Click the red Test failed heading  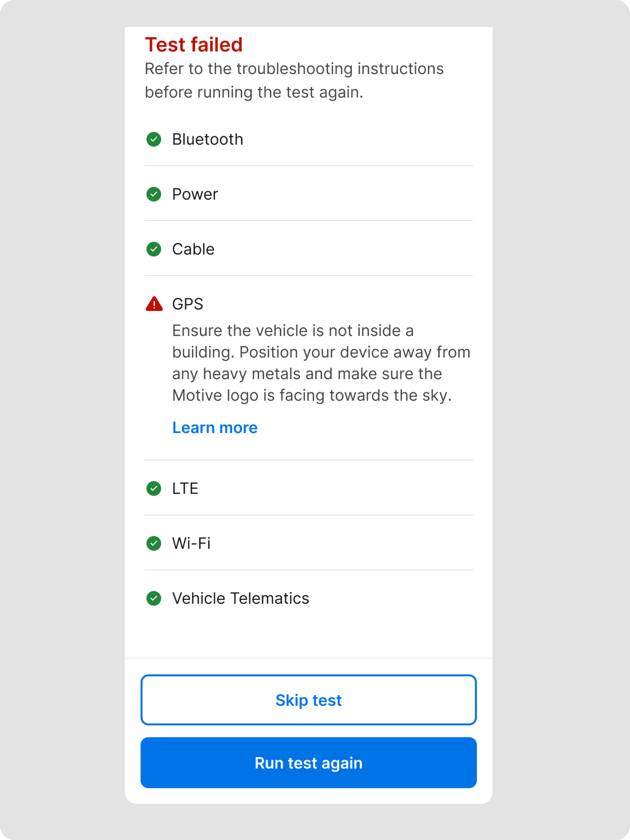tap(193, 45)
